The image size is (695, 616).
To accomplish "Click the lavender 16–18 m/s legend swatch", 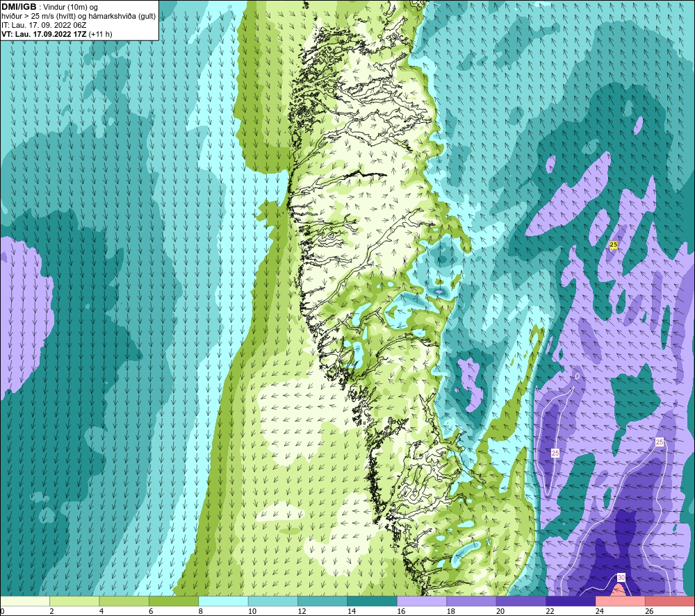I will [422, 601].
